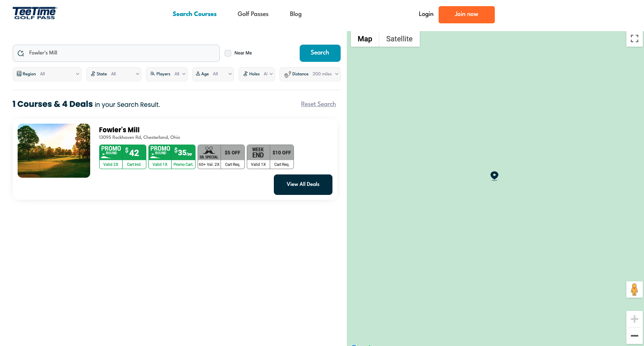Zoom out on the map
The height and width of the screenshot is (346, 644).
point(635,336)
